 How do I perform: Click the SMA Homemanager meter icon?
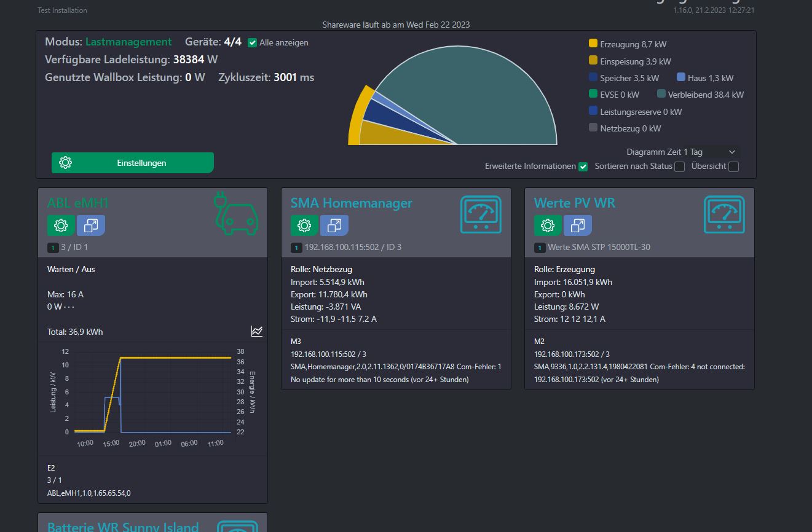point(481,214)
